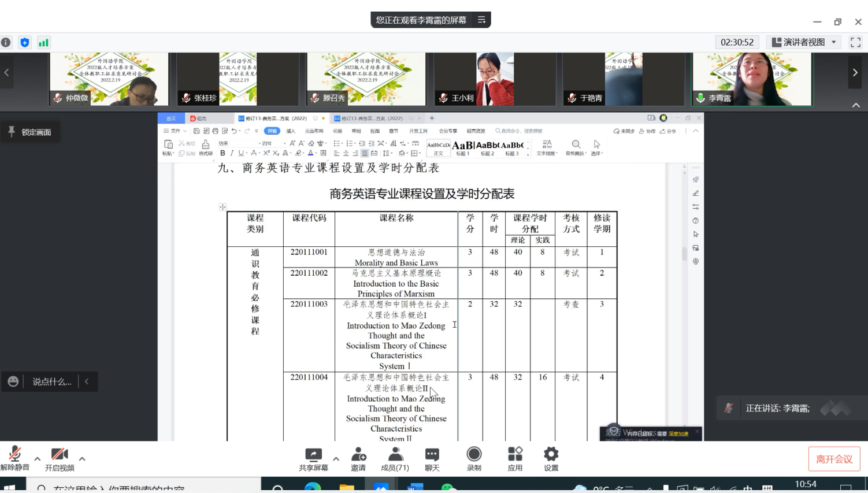The height and width of the screenshot is (493, 868).
Task: Expand video options arrow beside camera
Action: click(x=82, y=458)
